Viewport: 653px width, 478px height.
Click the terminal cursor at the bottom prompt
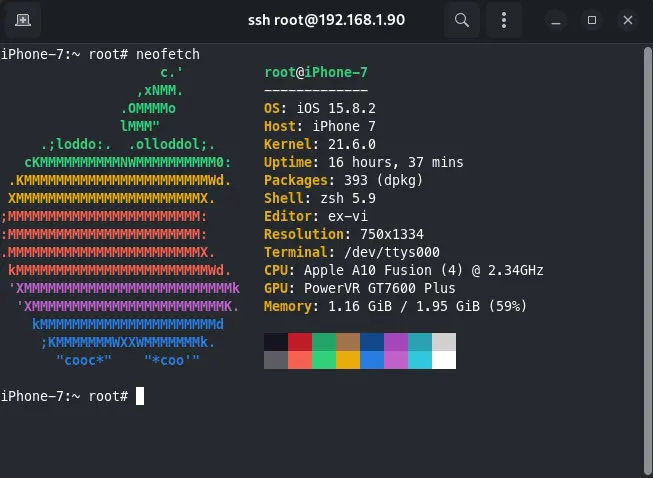coord(140,396)
